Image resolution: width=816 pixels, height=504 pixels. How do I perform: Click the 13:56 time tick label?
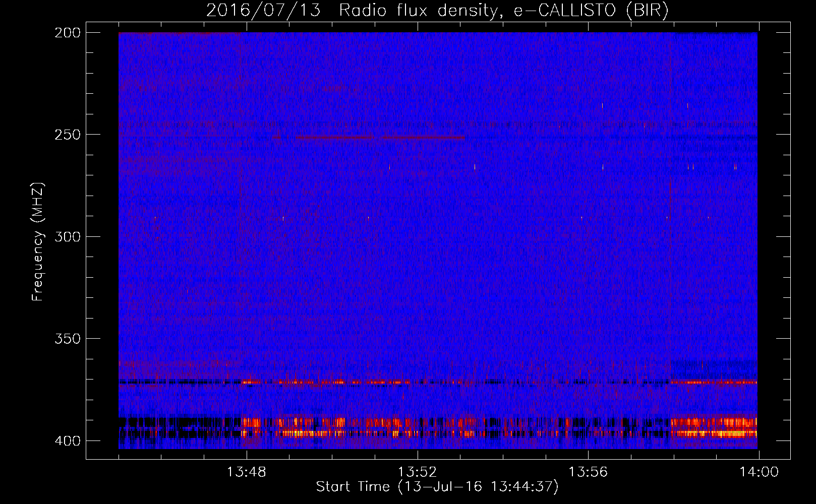(588, 472)
